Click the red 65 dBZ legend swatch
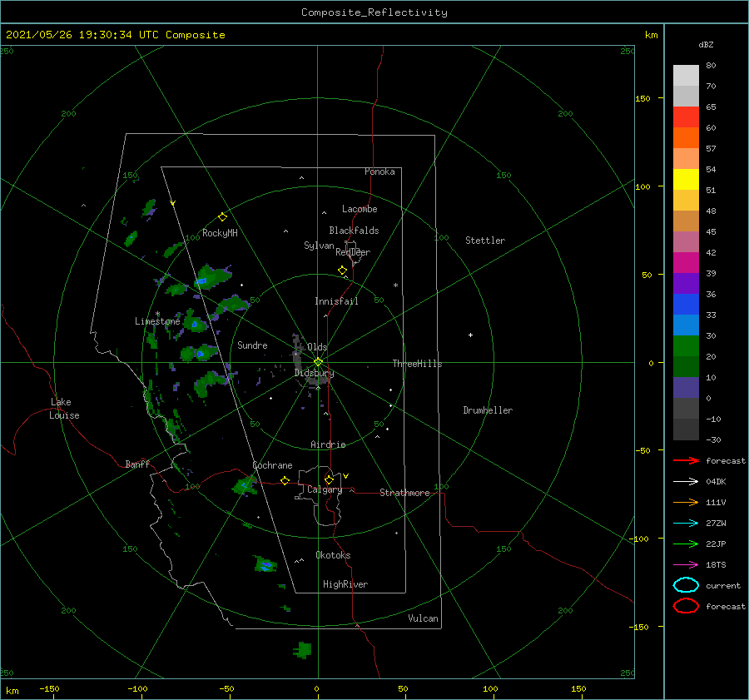 tap(686, 117)
